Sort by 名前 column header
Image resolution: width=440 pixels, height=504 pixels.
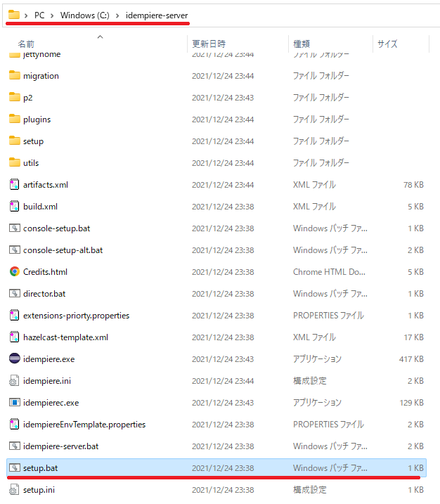click(x=26, y=44)
